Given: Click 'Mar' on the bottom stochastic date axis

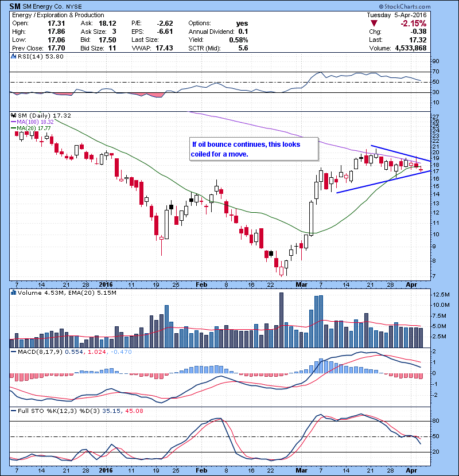Looking at the screenshot, I should pyautogui.click(x=302, y=470).
